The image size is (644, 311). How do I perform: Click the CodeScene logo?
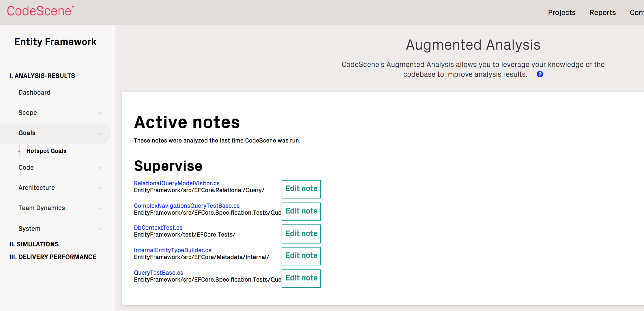click(40, 11)
